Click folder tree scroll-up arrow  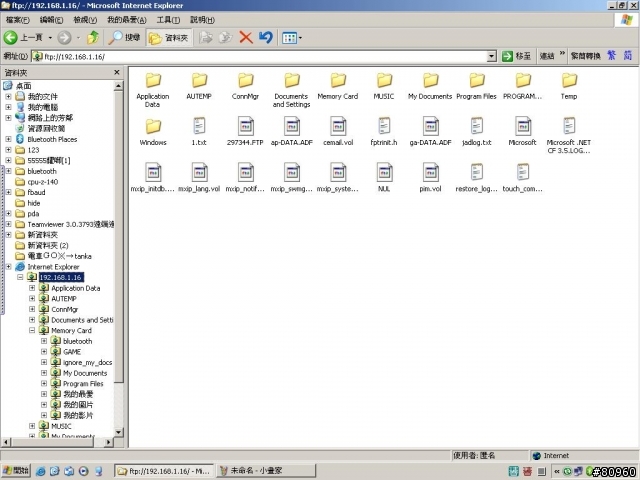point(118,86)
